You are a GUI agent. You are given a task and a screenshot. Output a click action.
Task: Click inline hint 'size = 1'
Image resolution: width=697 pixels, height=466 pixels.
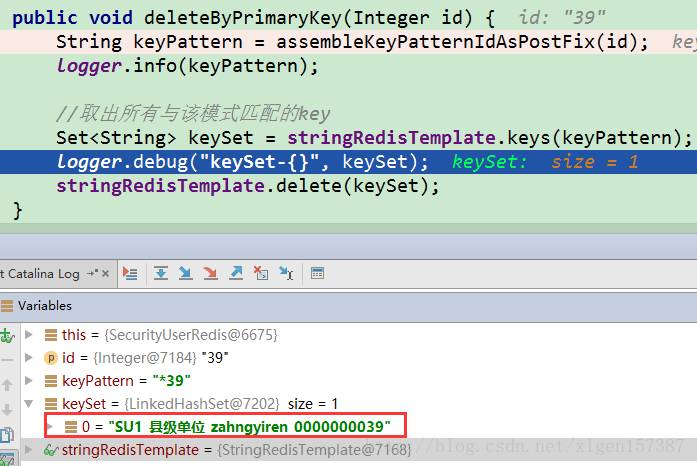point(595,162)
